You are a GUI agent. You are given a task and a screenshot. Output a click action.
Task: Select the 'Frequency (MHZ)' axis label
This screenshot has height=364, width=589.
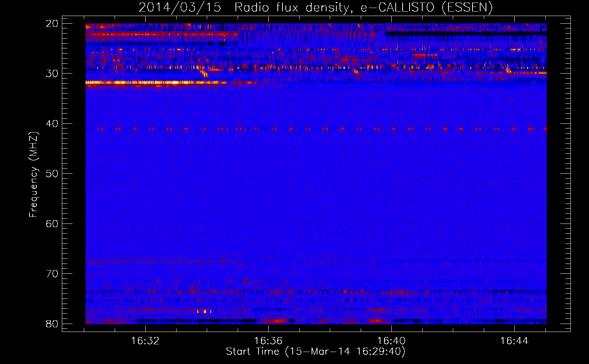(x=33, y=175)
